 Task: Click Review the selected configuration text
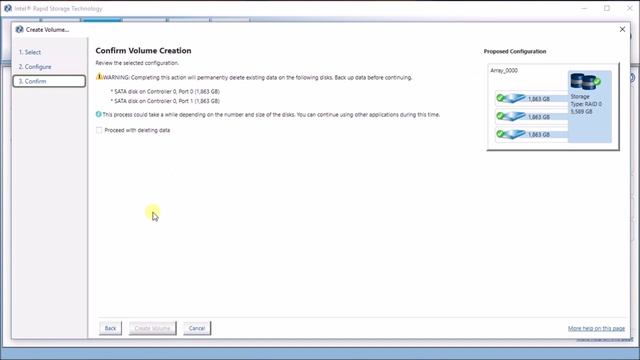pyautogui.click(x=137, y=63)
